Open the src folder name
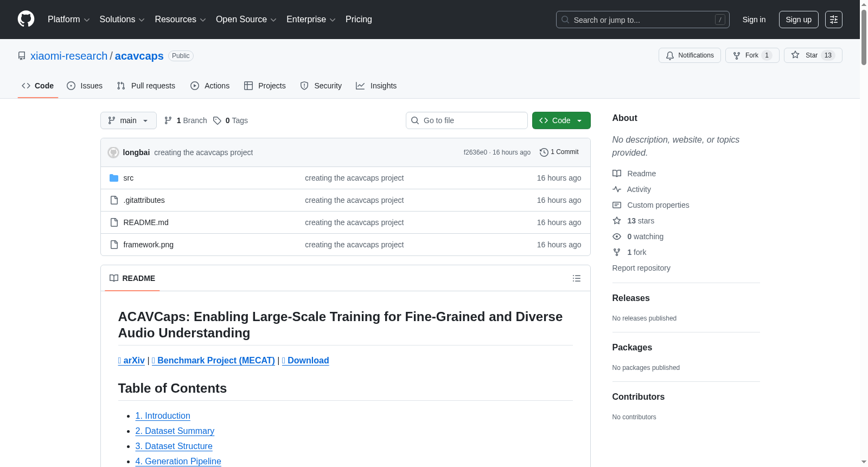868x467 pixels. pos(129,178)
